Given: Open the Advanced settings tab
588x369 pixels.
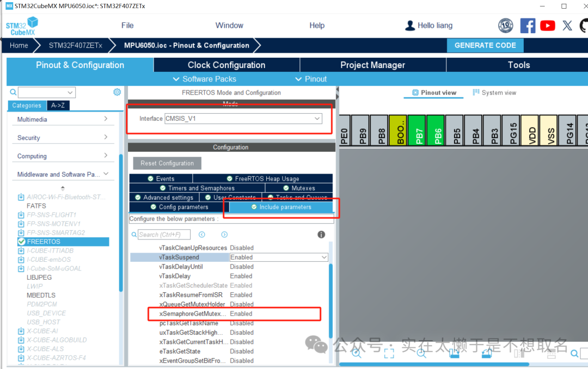Looking at the screenshot, I should 164,197.
